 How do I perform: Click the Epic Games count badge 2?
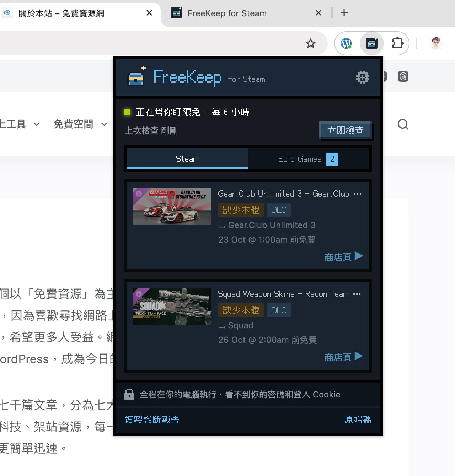tap(332, 159)
